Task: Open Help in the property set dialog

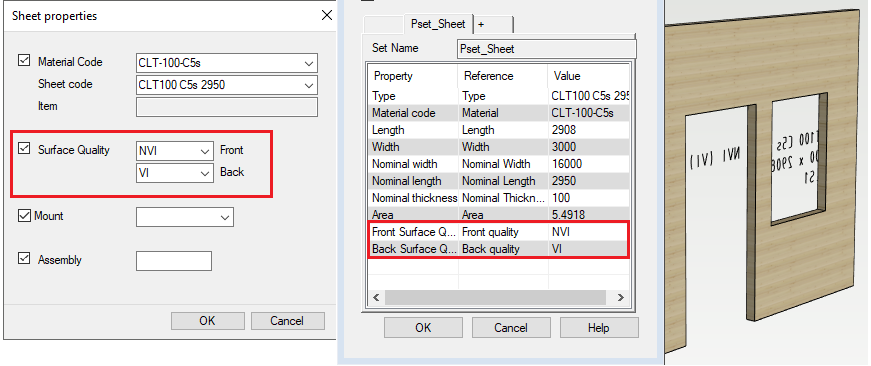Action: click(599, 328)
